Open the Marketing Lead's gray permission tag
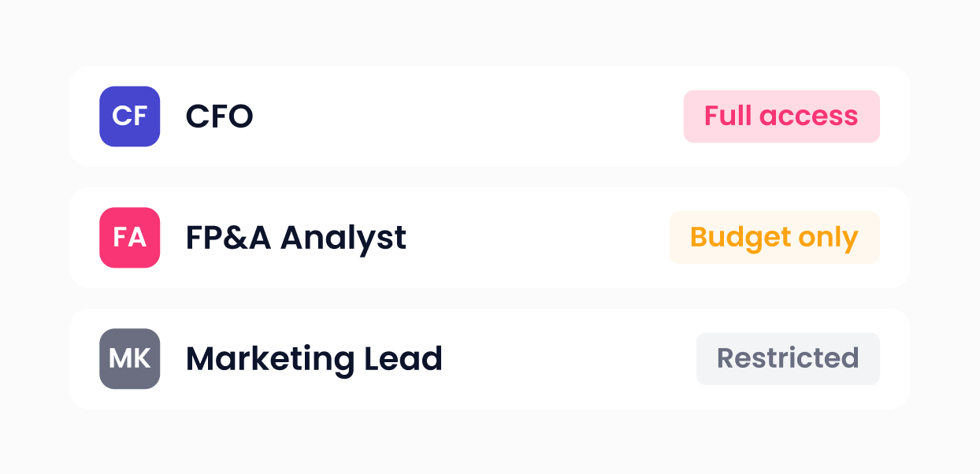980x474 pixels. 787,359
